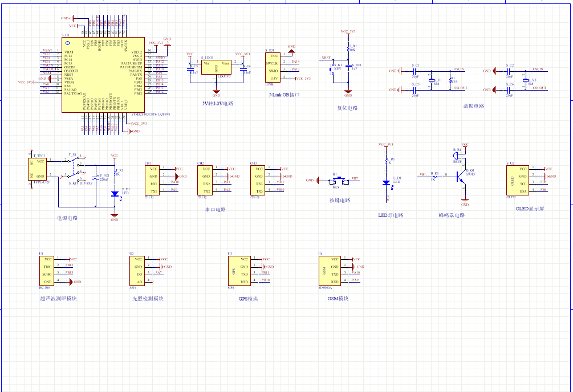Click the B_B1 buzzer symbol

click(x=457, y=156)
